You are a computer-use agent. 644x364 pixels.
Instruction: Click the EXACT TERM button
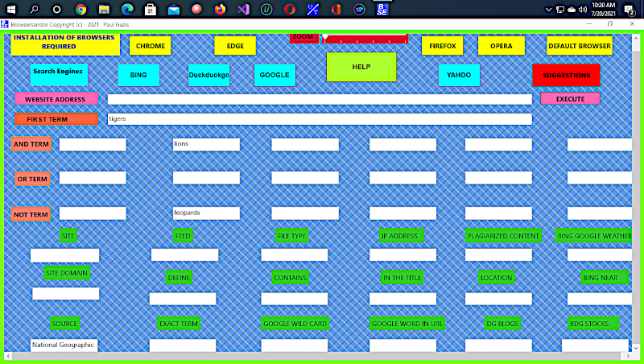coord(179,324)
